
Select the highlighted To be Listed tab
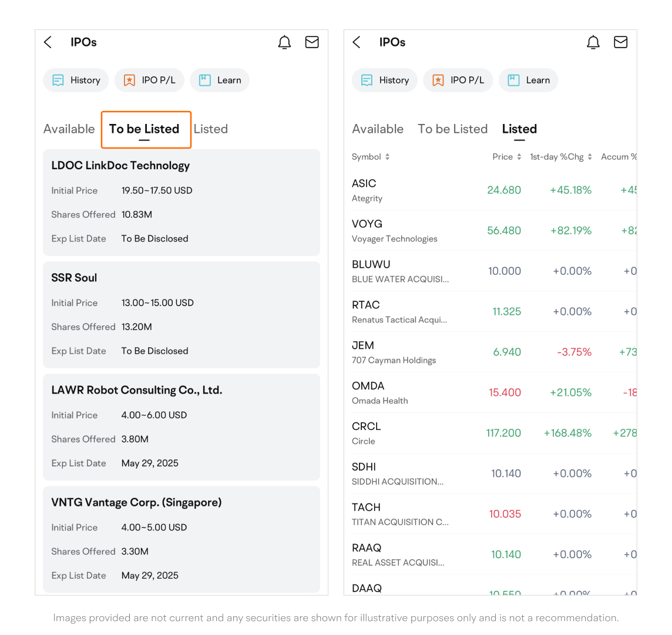click(x=145, y=129)
